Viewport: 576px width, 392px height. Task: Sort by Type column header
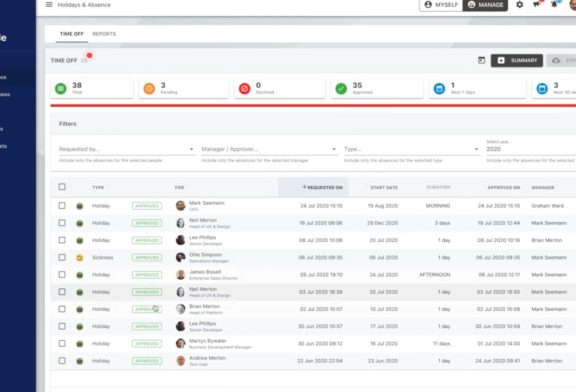tap(98, 187)
